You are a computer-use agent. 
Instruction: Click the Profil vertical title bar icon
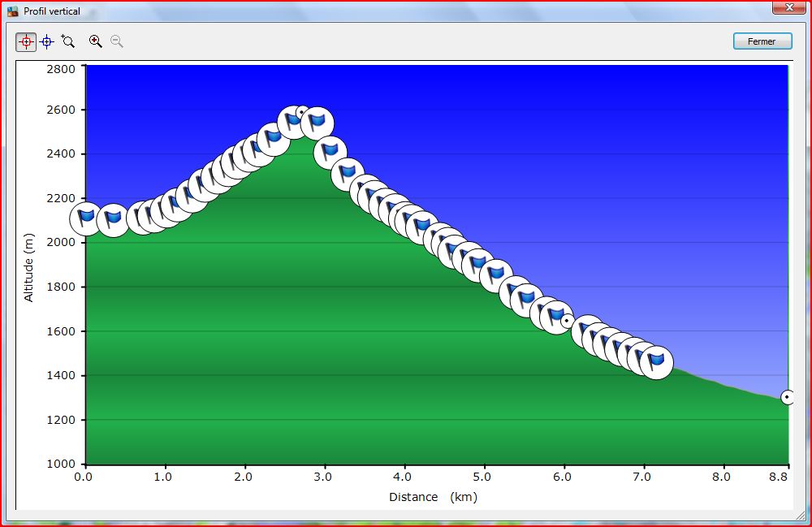coord(12,11)
